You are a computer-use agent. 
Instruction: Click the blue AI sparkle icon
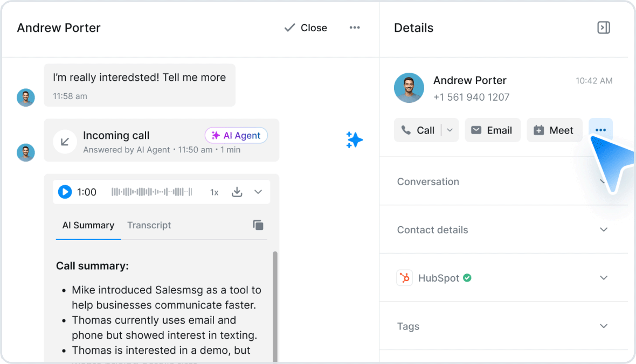(x=355, y=140)
